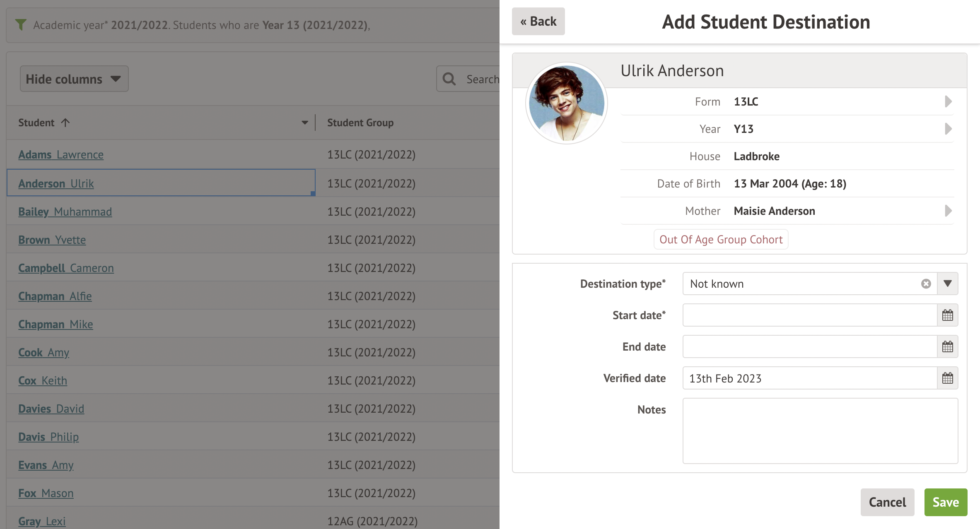Click the green filter funnel icon
The image size is (980, 529).
pyautogui.click(x=21, y=25)
